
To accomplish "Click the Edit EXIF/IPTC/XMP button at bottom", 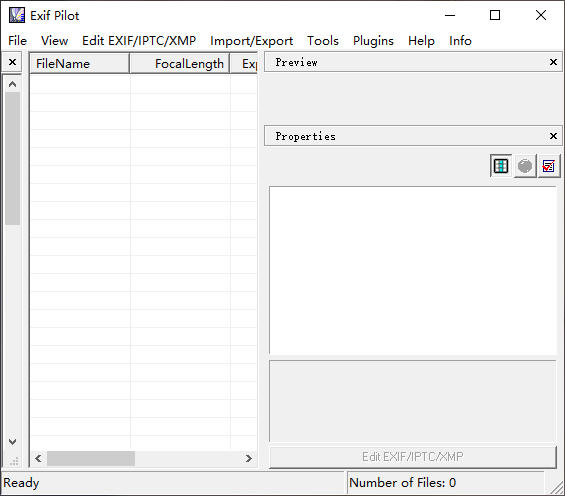I will pyautogui.click(x=413, y=457).
